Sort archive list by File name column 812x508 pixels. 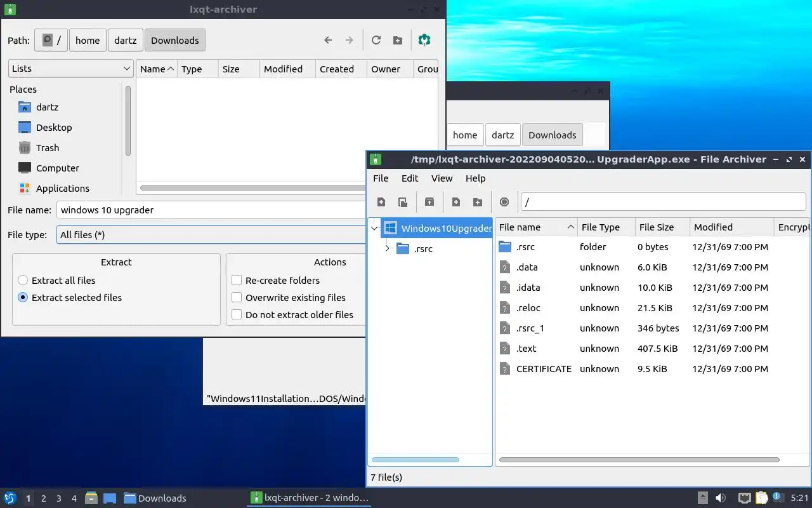point(536,227)
